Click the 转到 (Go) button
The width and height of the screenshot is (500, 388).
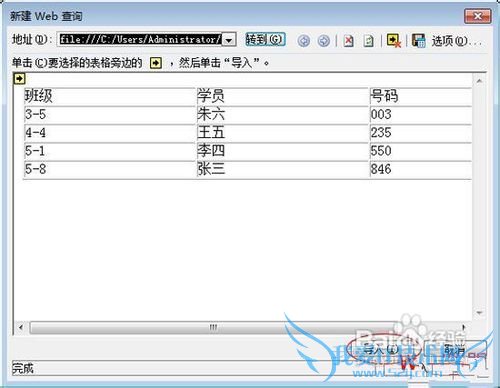265,40
